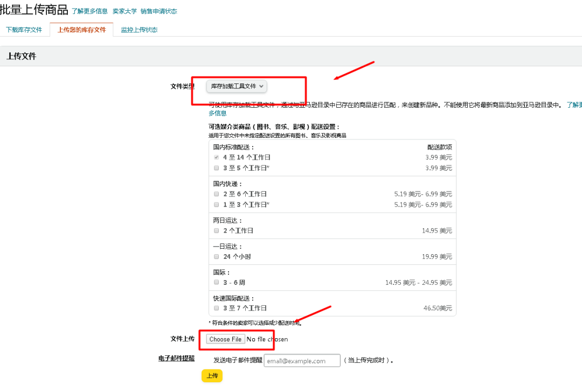Screen dimensions: 582x392
Task: Switch to the 下载库存文件 tab
Action: click(24, 30)
